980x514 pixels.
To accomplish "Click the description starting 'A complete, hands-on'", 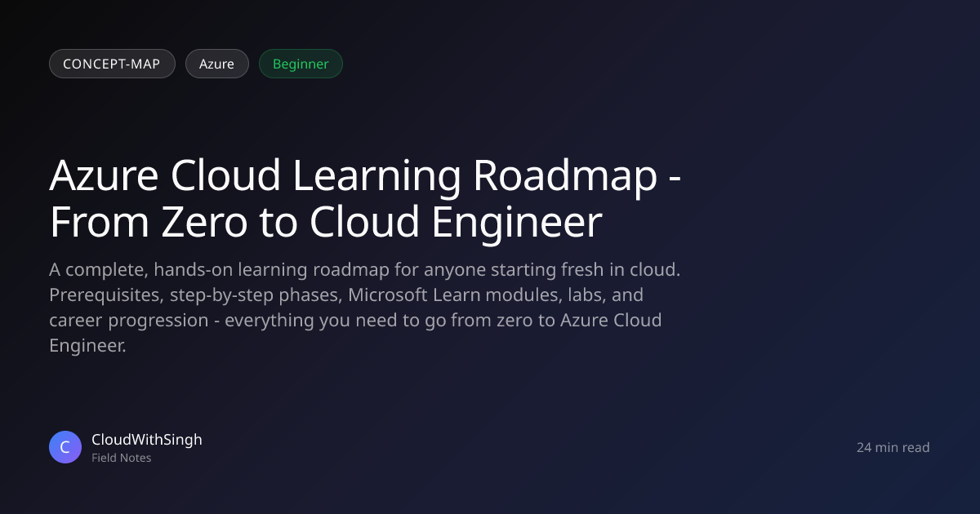I will pyautogui.click(x=365, y=307).
